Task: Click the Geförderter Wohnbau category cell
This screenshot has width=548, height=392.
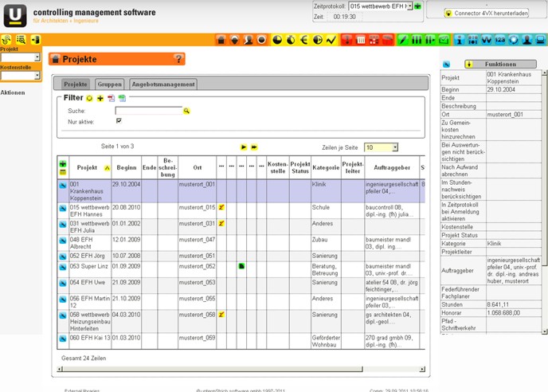Action: click(326, 341)
